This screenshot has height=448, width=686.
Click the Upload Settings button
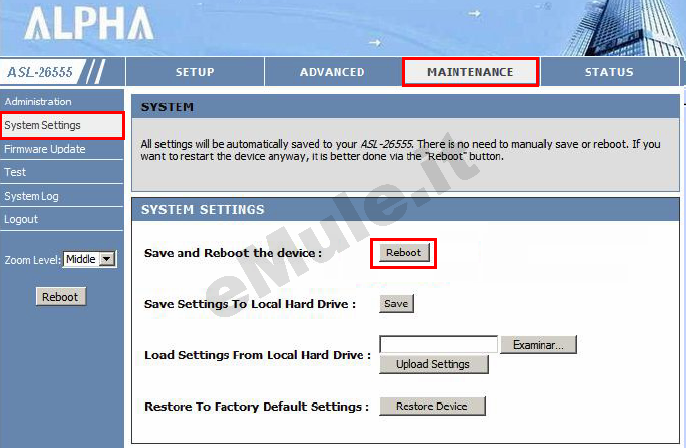click(x=433, y=364)
